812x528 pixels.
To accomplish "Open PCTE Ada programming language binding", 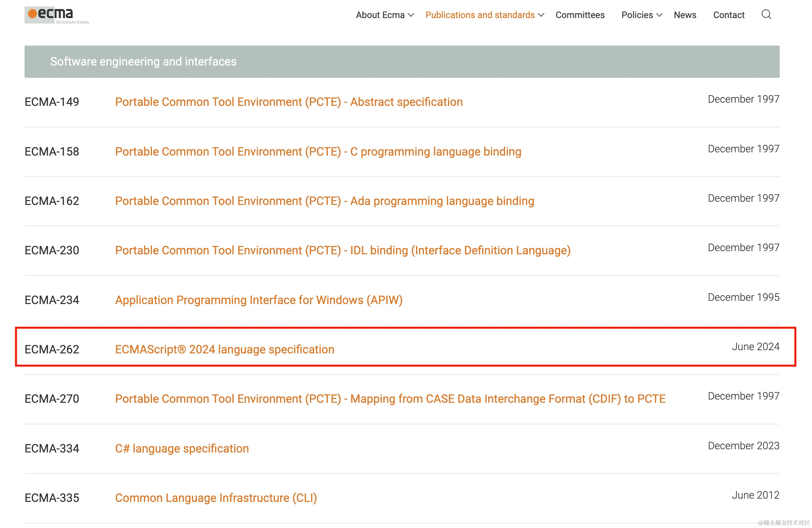I will click(x=324, y=201).
